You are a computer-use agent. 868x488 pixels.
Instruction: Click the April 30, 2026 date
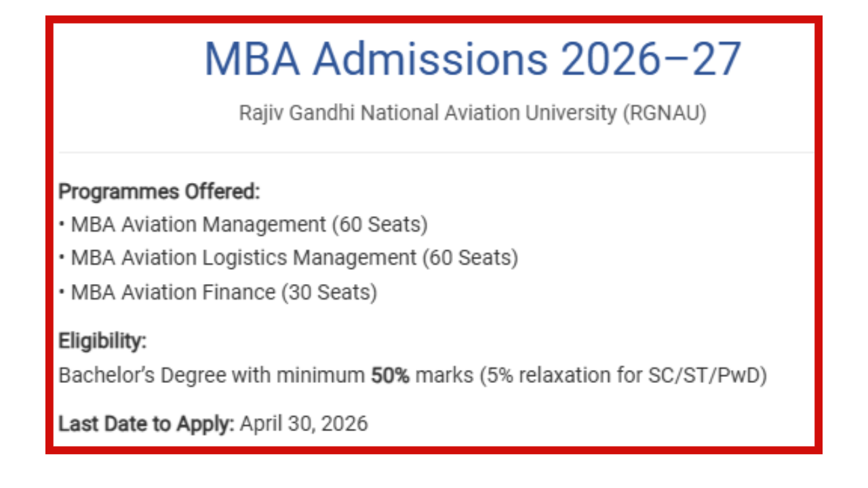pos(304,424)
